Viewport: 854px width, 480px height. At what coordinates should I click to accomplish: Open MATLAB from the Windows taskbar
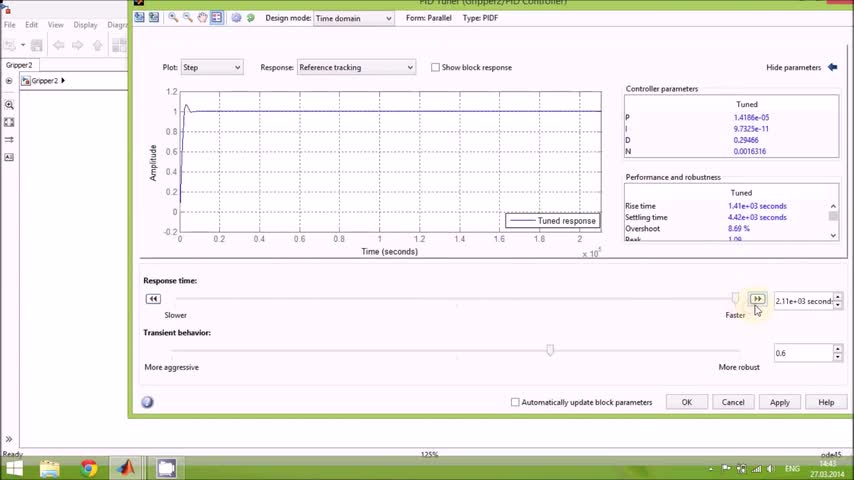[126, 468]
